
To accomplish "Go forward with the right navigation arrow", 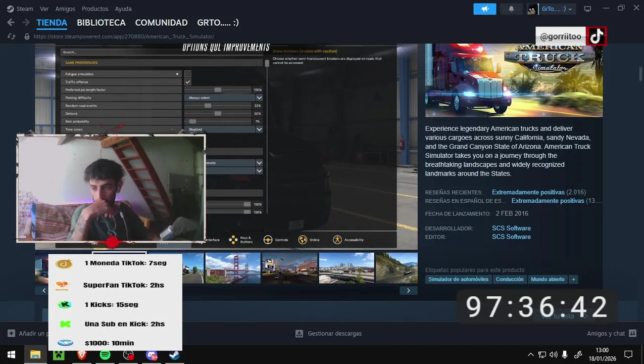I will pos(25,23).
